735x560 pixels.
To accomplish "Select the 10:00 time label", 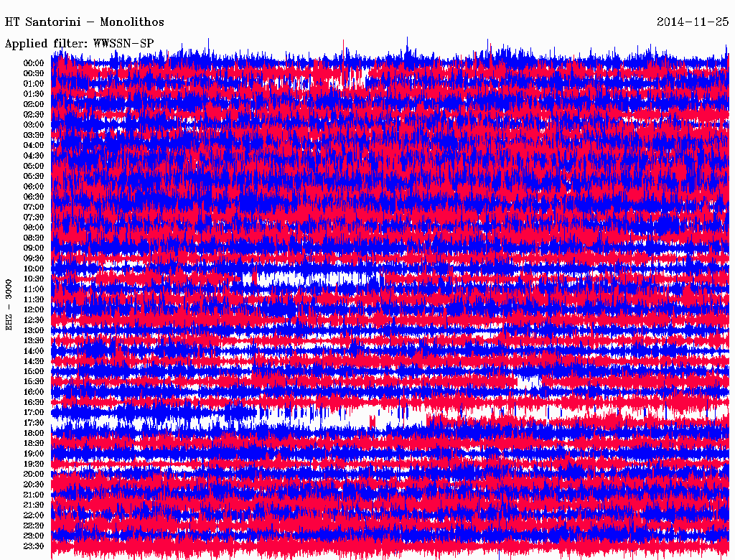I will (34, 269).
